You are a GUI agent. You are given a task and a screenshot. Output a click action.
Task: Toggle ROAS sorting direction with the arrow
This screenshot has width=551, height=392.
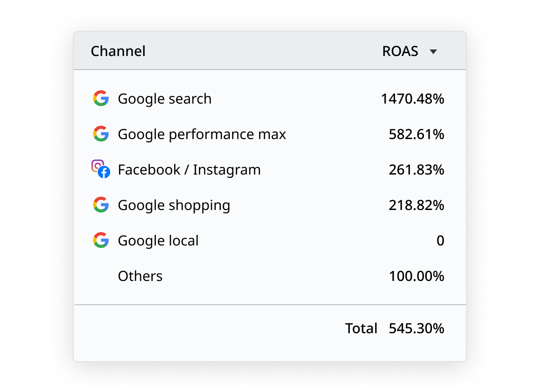click(x=434, y=52)
